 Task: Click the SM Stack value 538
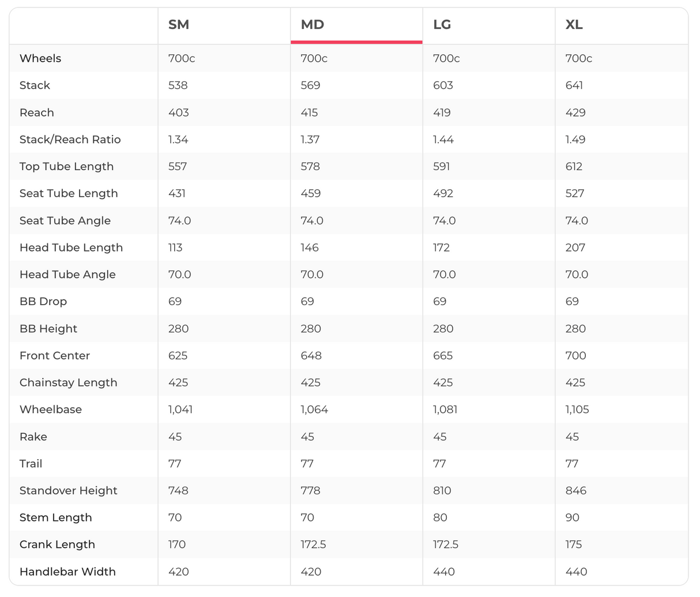178,85
